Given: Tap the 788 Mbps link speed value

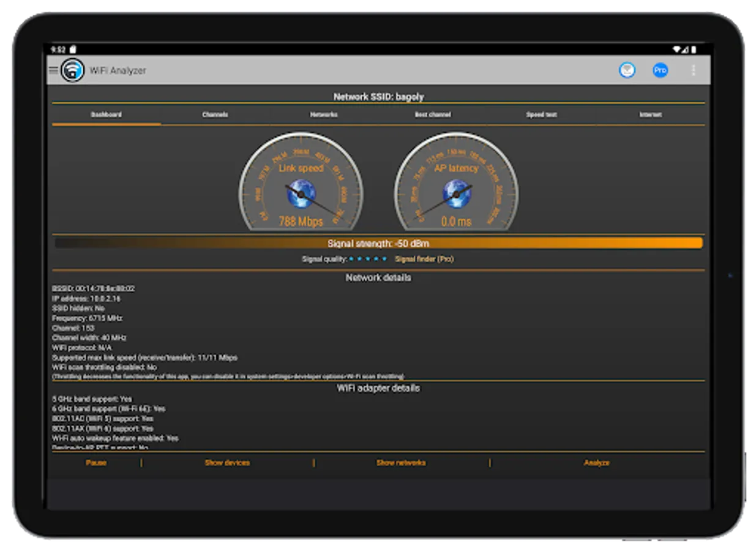Looking at the screenshot, I should pos(301,222).
